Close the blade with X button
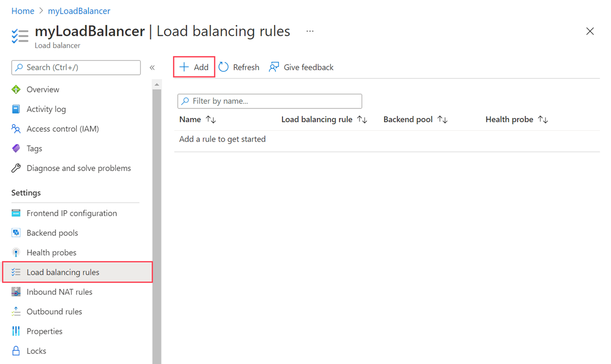The width and height of the screenshot is (611, 364). click(590, 32)
